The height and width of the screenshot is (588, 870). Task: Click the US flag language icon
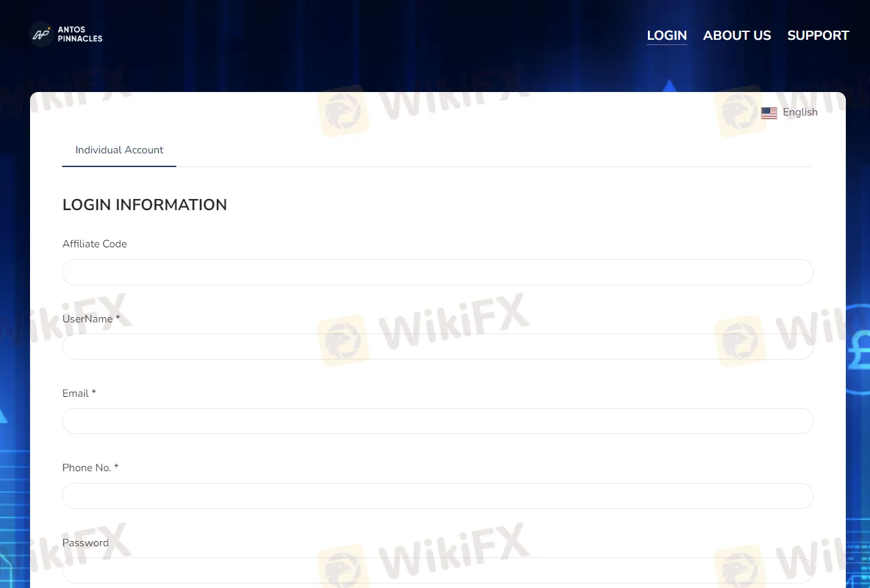[769, 113]
